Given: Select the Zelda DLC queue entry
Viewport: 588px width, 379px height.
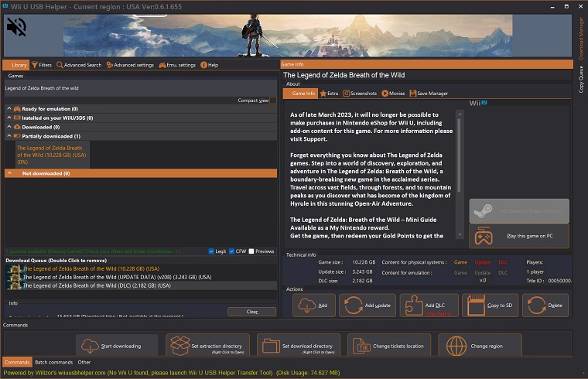Looking at the screenshot, I should tap(141, 285).
